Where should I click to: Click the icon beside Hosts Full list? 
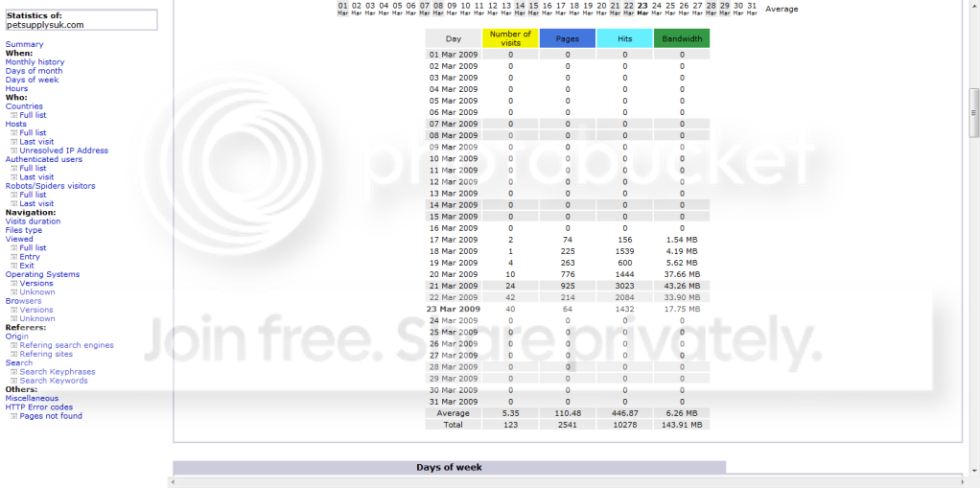point(13,132)
